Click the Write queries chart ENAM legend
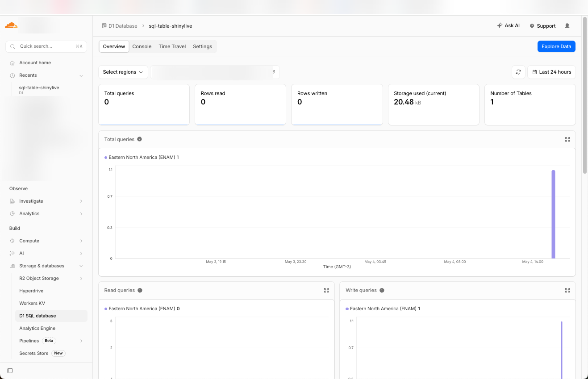Screen dimensions: 588x379 coord(383,308)
